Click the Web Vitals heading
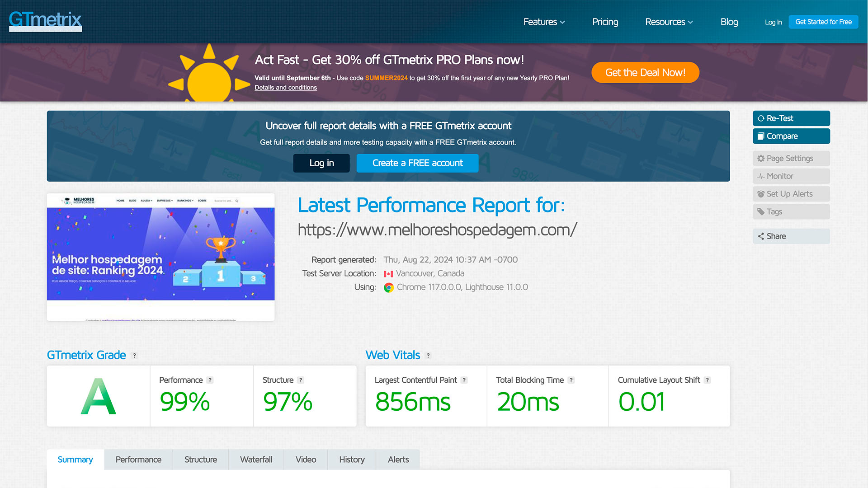The height and width of the screenshot is (488, 868). coord(393,355)
